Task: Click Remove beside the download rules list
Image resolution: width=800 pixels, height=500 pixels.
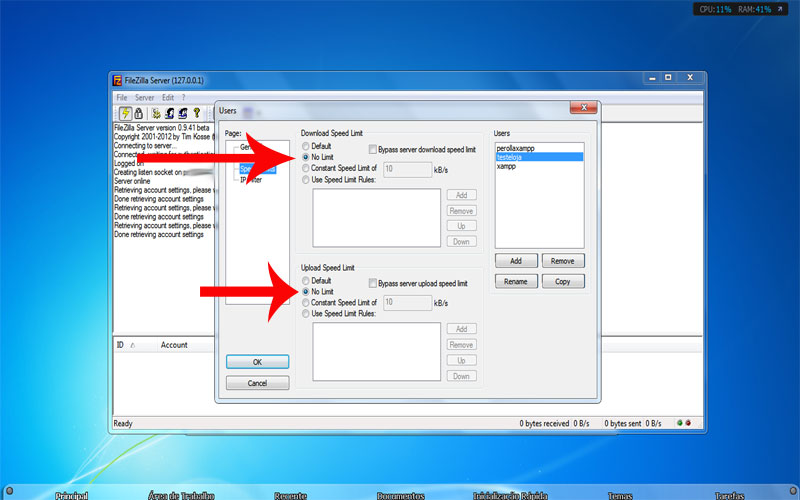Action: [x=462, y=211]
